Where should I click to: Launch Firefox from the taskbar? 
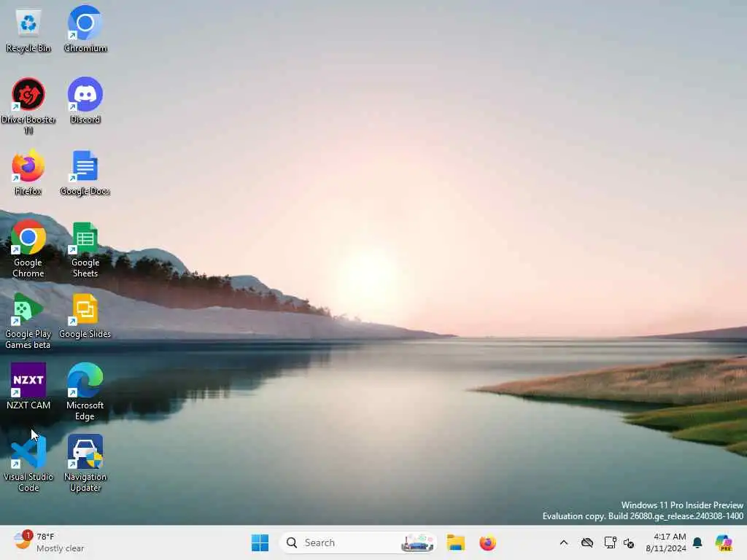click(487, 542)
